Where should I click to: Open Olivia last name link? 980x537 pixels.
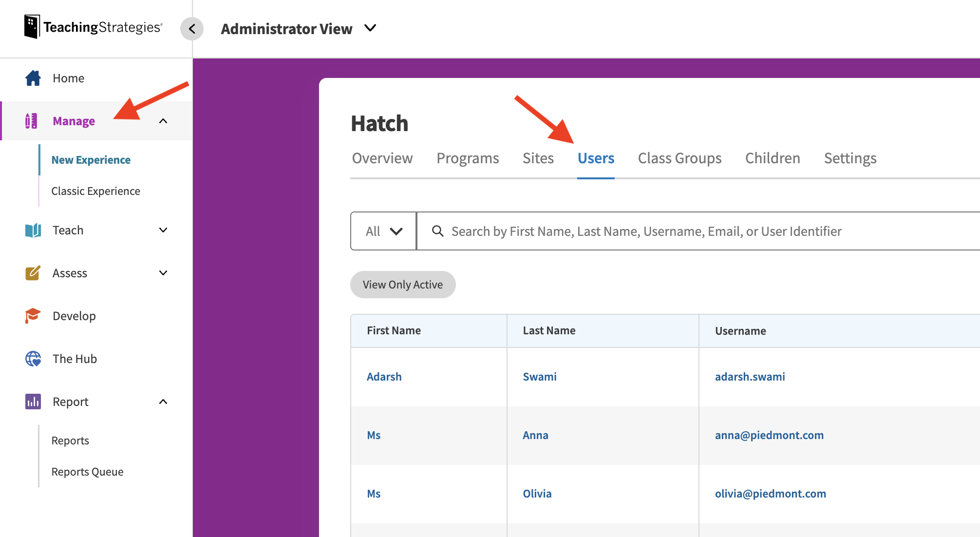(x=537, y=494)
